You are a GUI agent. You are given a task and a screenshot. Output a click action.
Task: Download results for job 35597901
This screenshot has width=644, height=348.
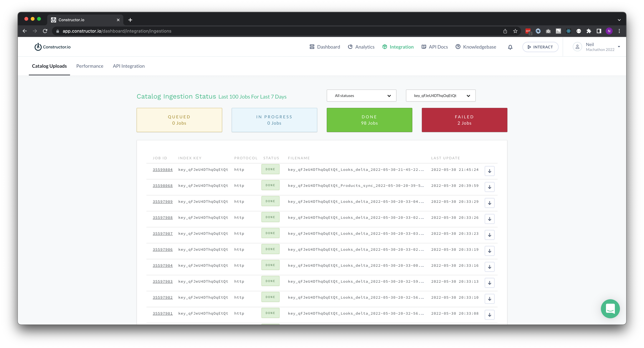pyautogui.click(x=489, y=315)
